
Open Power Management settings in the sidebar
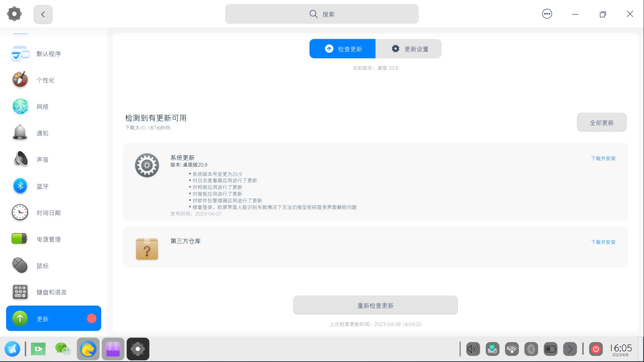[48, 239]
